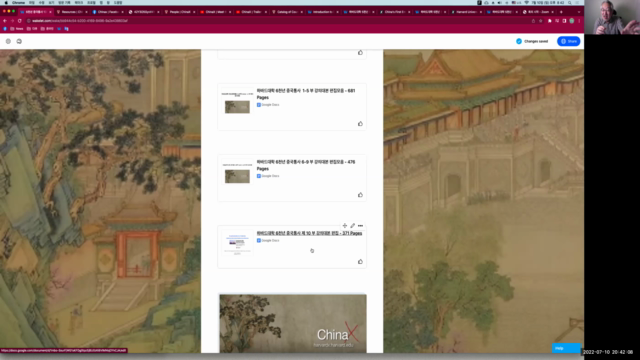Open the 681 Pages document title link

[306, 94]
